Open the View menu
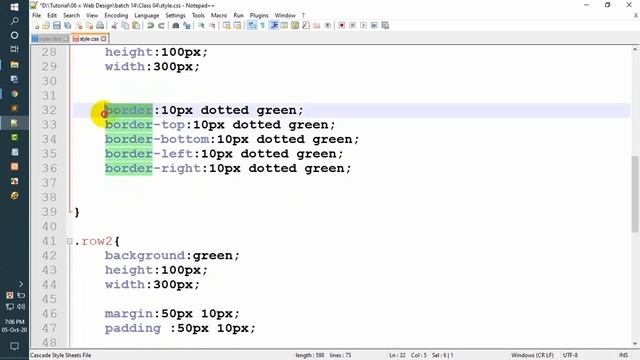Viewport: 640px width, 360px height. pyautogui.click(x=92, y=16)
